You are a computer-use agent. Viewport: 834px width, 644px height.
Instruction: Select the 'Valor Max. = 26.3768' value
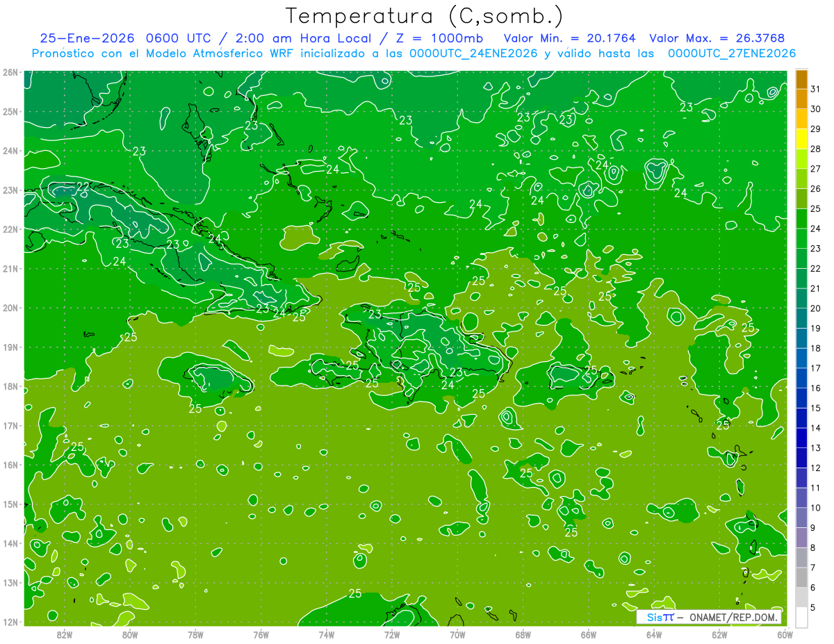(717, 38)
